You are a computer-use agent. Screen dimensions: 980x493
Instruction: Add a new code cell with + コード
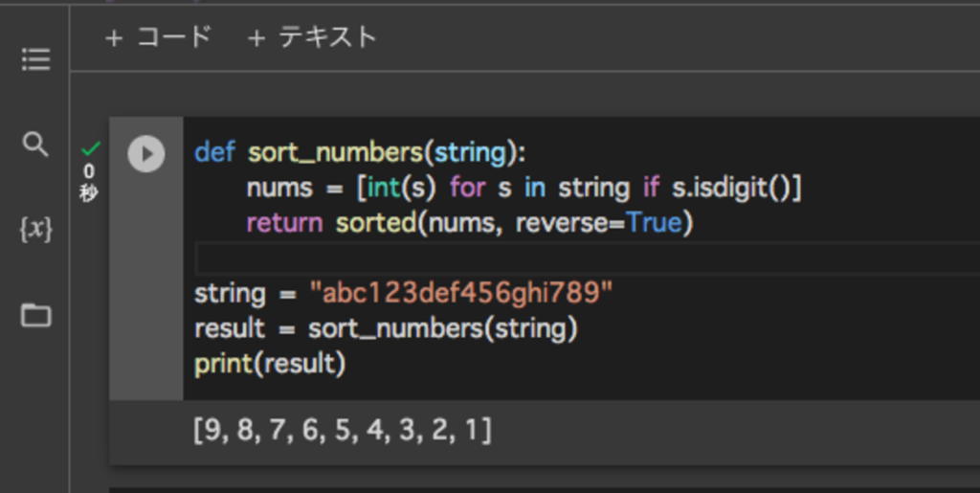tap(158, 38)
